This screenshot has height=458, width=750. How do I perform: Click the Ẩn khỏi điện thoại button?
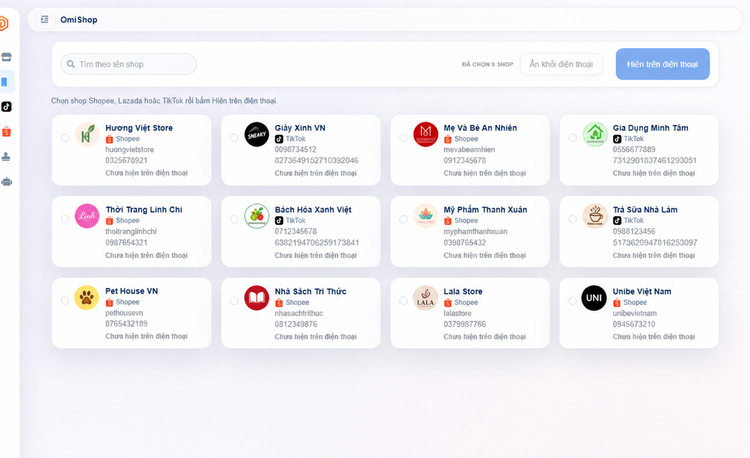point(561,64)
